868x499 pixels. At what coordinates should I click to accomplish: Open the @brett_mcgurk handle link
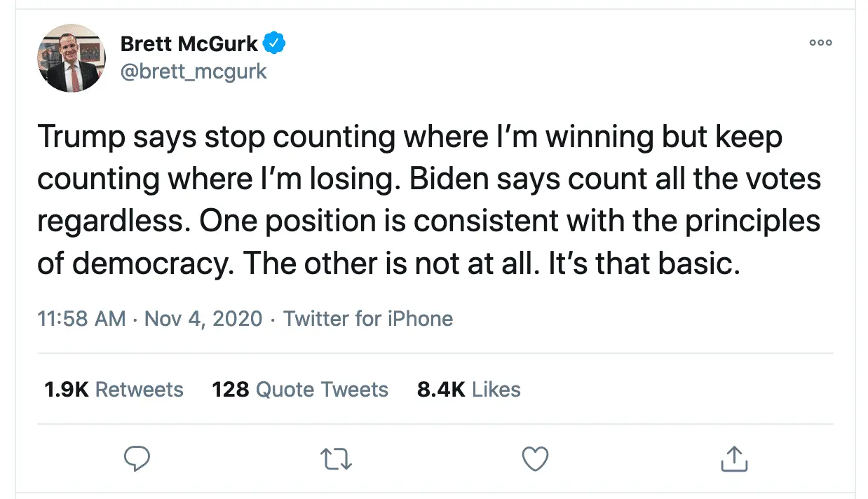point(194,71)
